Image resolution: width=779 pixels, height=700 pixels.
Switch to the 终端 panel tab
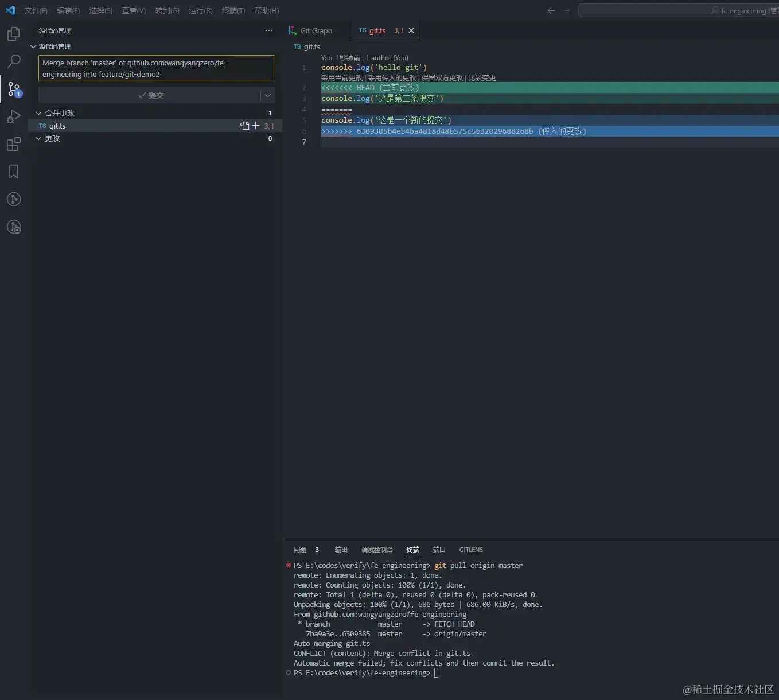point(413,550)
